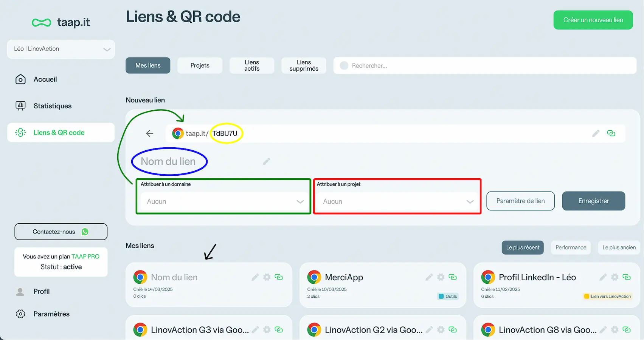This screenshot has height=340, width=644.
Task: Edit the Nom du lien card with pencil
Action: [x=255, y=277]
